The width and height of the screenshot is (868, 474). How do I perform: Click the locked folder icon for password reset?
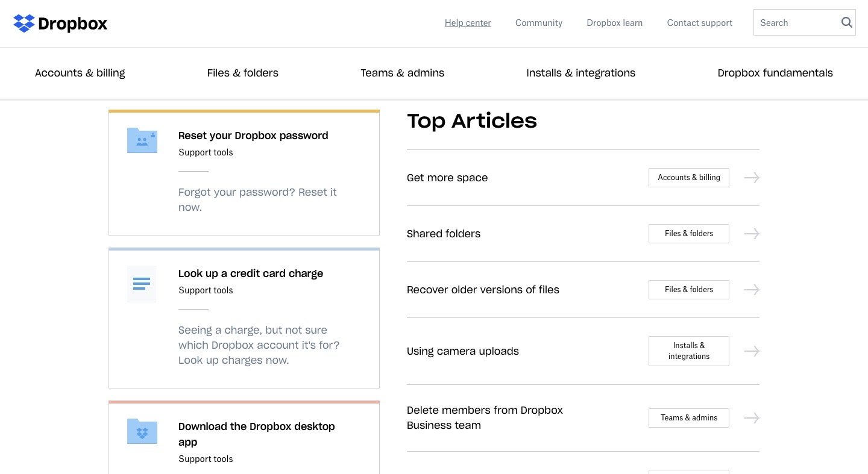pyautogui.click(x=142, y=140)
